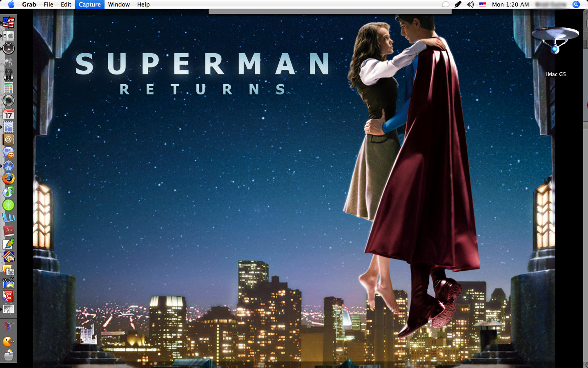
Task: Open Microsoft Word icon in Dock
Action: point(9,218)
